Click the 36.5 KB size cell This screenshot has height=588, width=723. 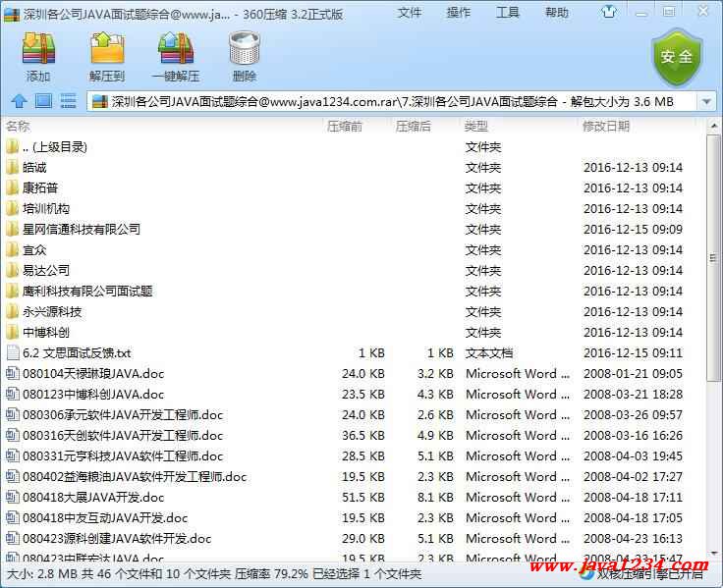coord(362,436)
